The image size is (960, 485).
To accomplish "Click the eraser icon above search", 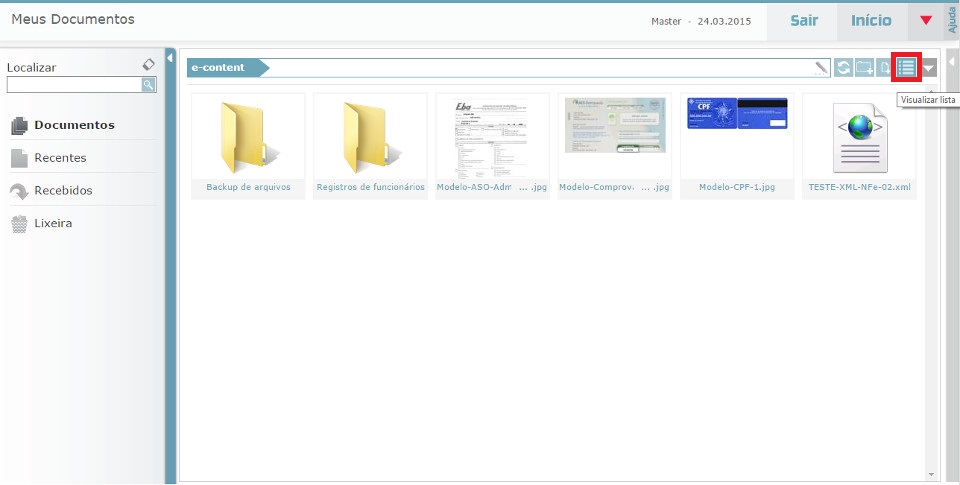I will pos(149,64).
